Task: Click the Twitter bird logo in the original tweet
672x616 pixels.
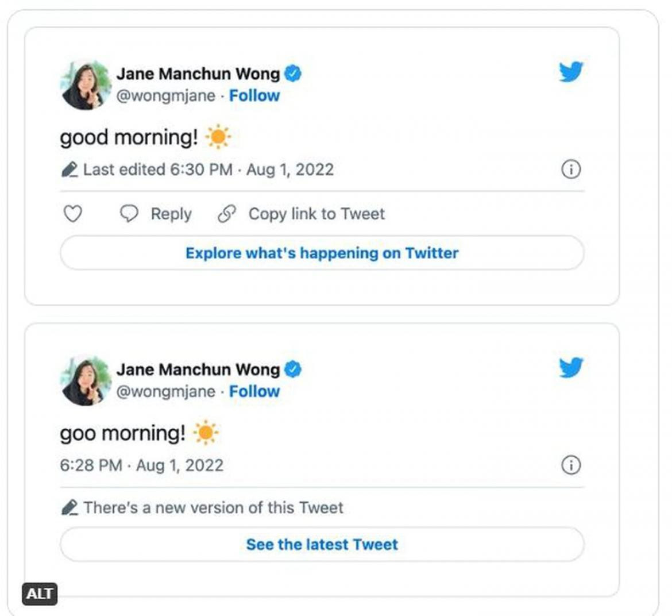Action: 571,367
